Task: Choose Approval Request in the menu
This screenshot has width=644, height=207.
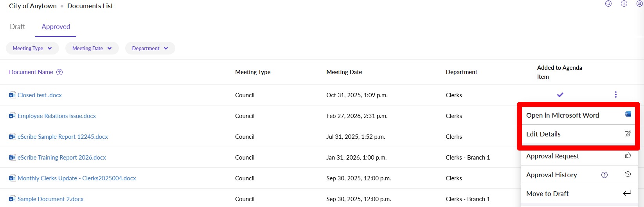Action: tap(552, 156)
